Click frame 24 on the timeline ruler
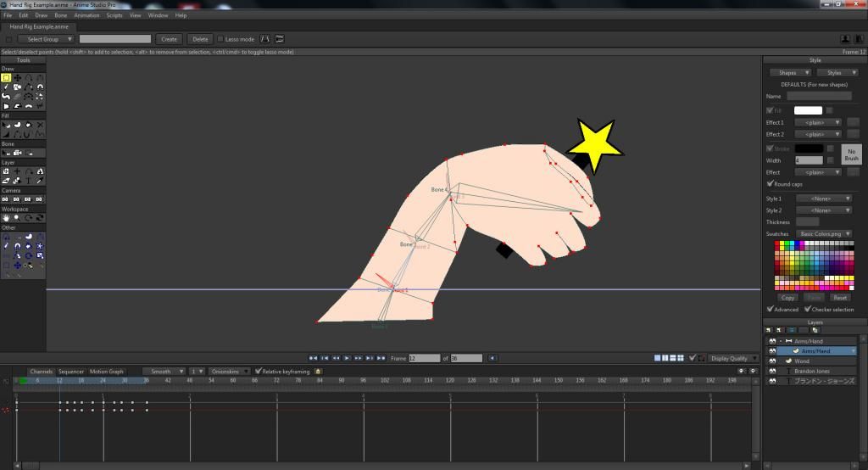868x470 pixels. 103,381
